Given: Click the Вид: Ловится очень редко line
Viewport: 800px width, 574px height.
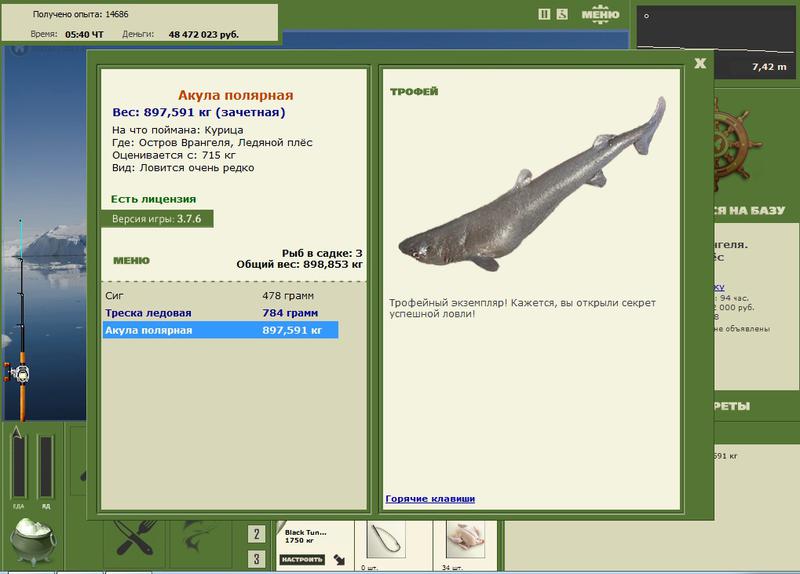Looking at the screenshot, I should [183, 168].
